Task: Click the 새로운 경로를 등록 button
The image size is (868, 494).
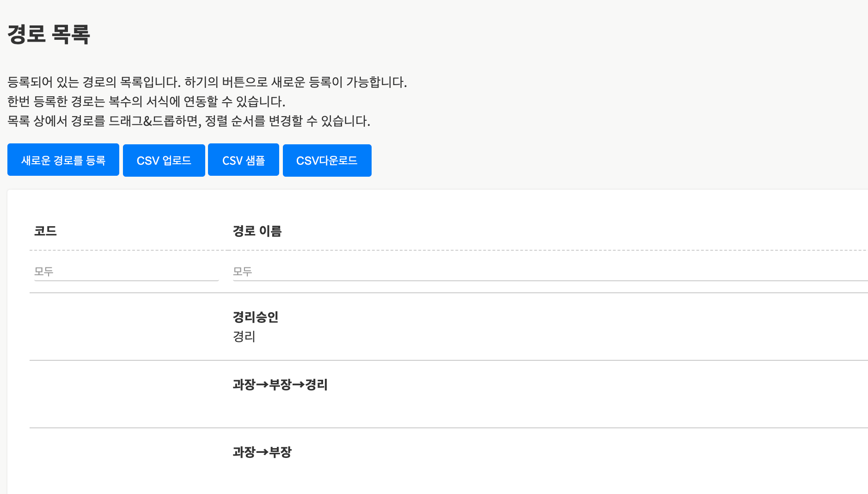Action: [63, 160]
